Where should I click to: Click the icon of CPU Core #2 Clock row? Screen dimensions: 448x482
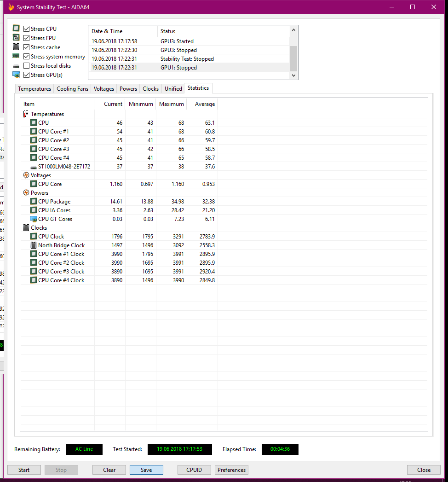point(34,263)
